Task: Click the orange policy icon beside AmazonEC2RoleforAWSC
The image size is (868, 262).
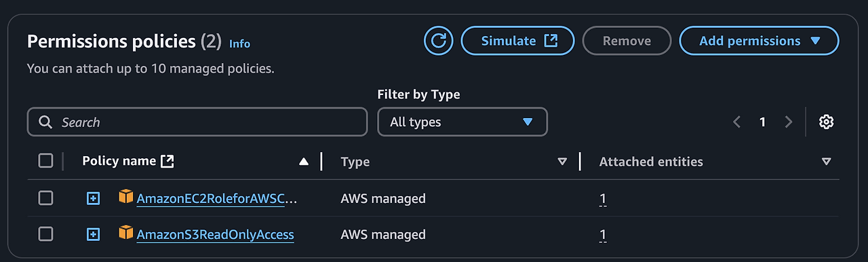Action: point(126,197)
